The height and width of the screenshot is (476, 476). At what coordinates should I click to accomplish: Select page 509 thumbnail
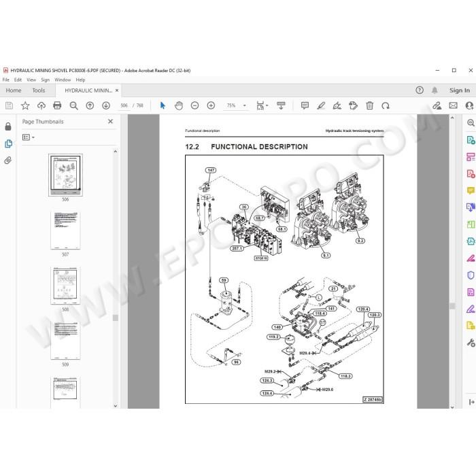coord(65,341)
